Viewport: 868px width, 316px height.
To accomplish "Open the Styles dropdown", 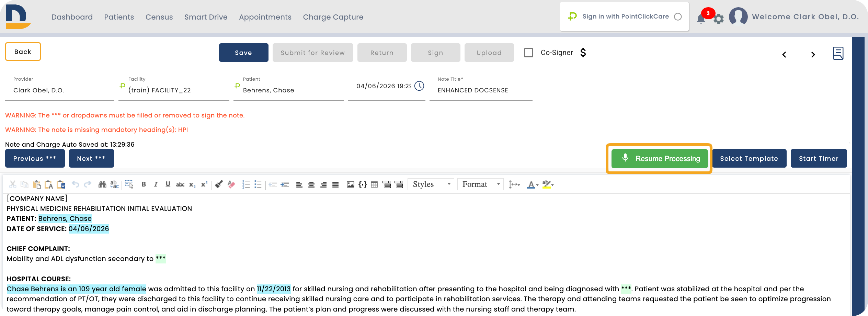I will (431, 184).
